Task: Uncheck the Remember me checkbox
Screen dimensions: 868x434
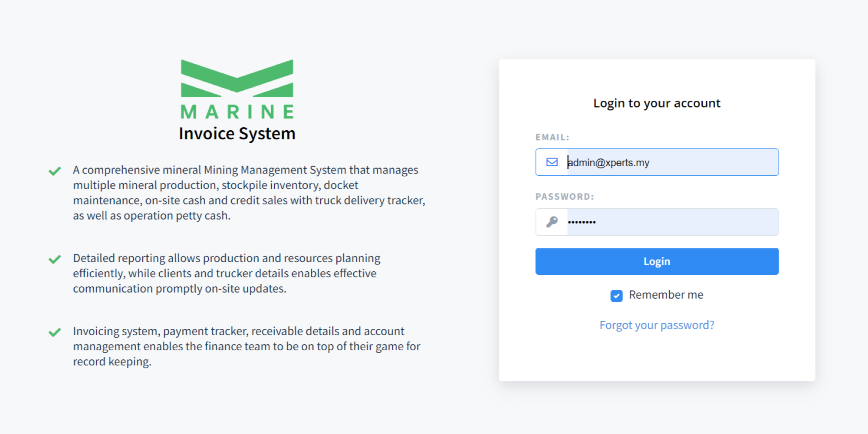Action: pos(616,296)
